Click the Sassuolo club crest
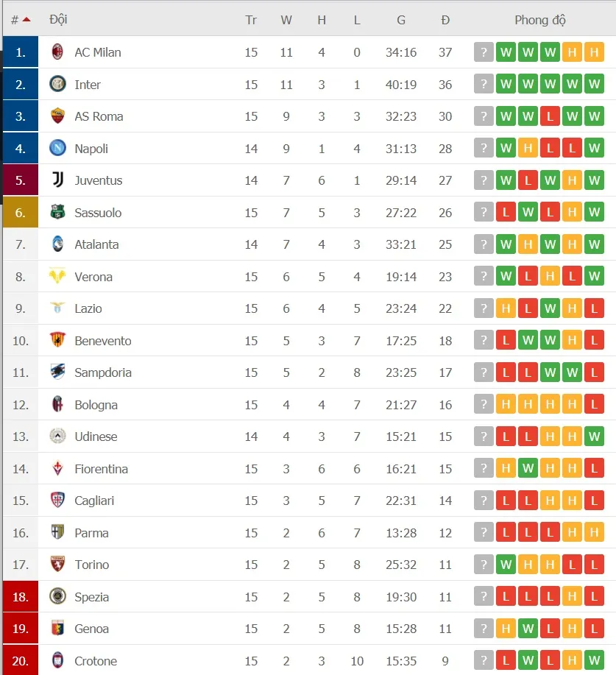The height and width of the screenshot is (675, 616). tap(57, 213)
